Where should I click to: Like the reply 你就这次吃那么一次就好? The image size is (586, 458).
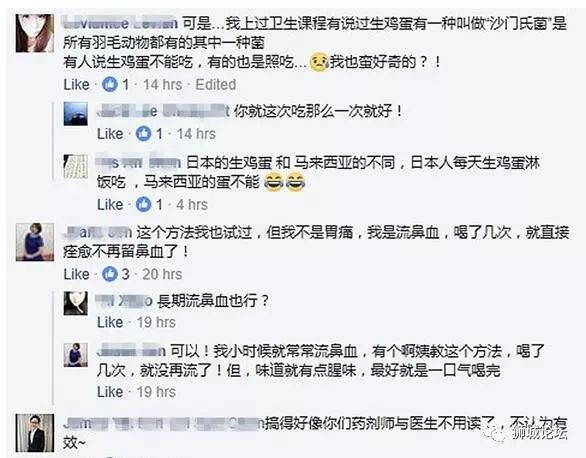click(110, 133)
